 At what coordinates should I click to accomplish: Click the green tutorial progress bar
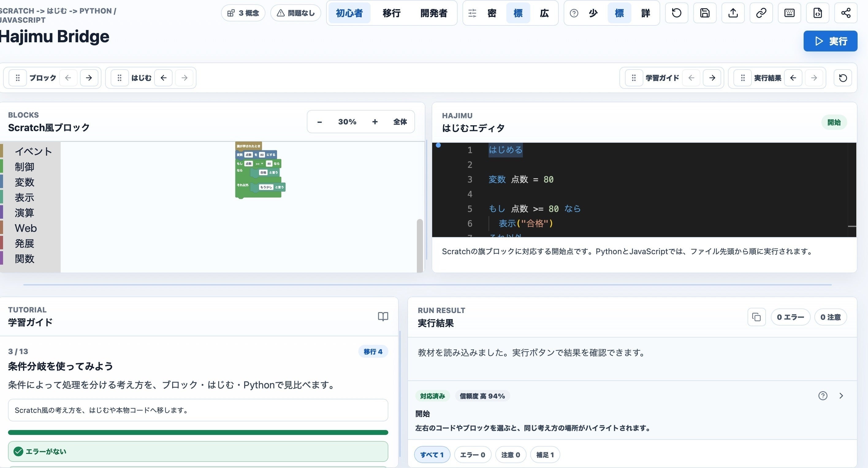click(x=198, y=432)
